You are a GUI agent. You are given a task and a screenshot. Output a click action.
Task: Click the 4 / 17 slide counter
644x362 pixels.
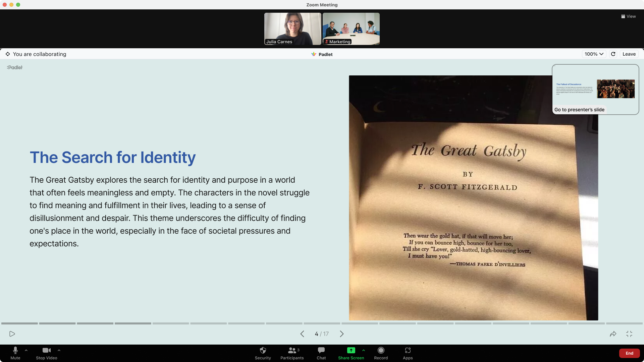click(322, 334)
